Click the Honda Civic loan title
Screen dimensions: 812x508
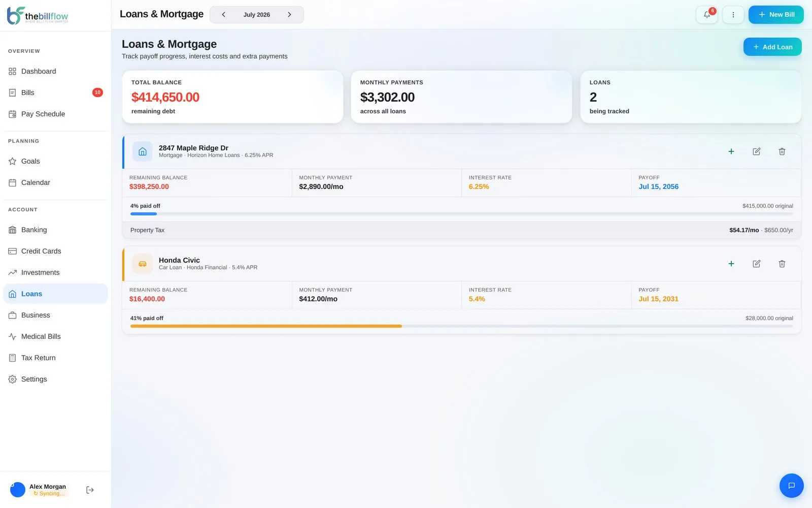pos(179,260)
